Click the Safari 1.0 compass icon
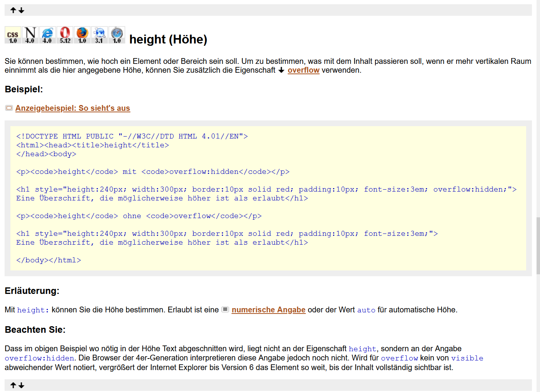 pos(117,35)
